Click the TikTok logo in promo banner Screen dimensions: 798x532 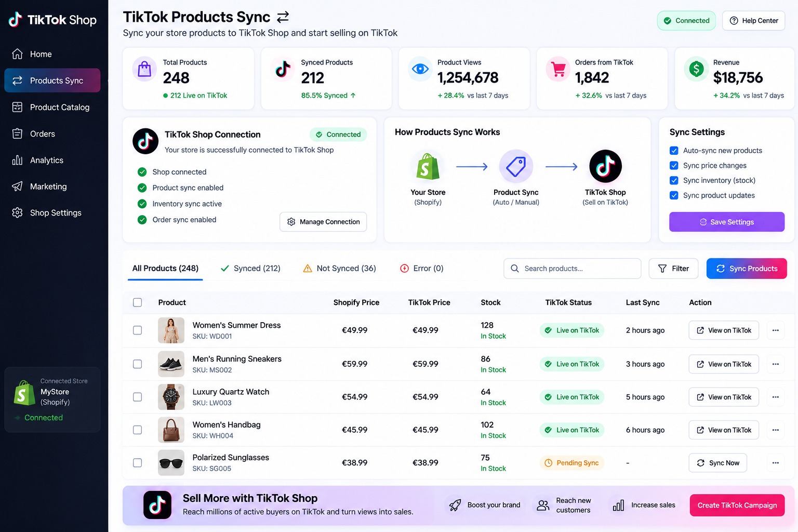[157, 505]
